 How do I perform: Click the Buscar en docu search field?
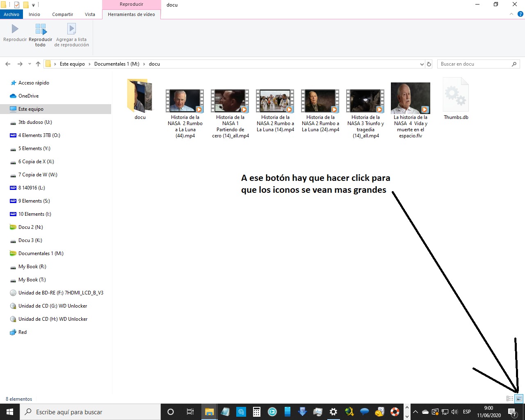point(474,64)
